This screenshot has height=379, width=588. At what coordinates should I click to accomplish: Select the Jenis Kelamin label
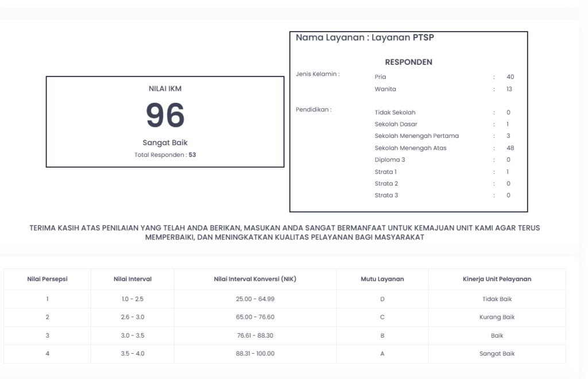(x=318, y=74)
